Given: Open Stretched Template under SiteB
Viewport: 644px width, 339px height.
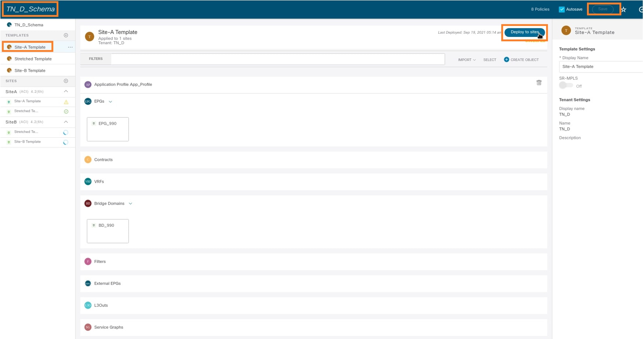Looking at the screenshot, I should point(26,132).
